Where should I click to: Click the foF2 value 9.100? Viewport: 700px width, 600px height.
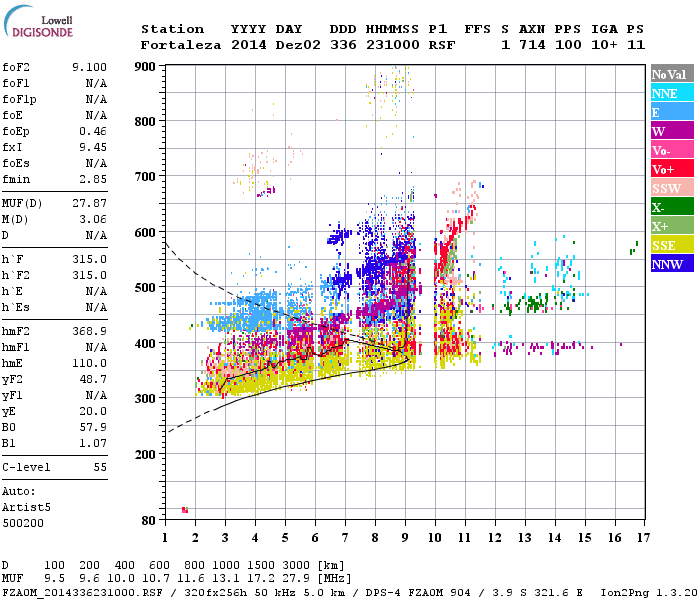coord(89,67)
